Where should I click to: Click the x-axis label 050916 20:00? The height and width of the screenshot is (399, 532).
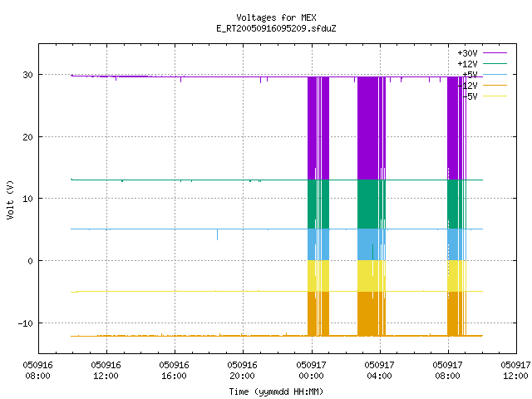point(242,371)
